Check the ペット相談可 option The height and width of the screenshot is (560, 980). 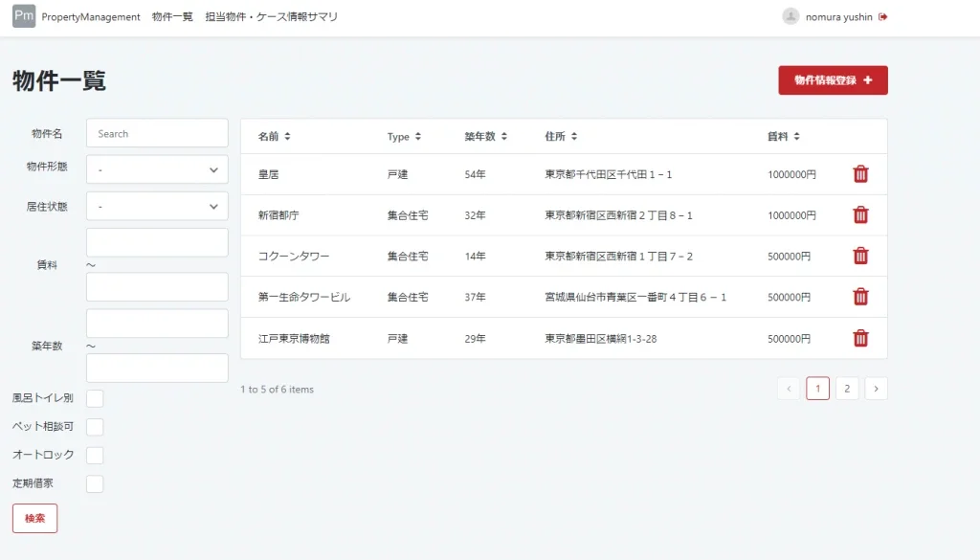95,427
